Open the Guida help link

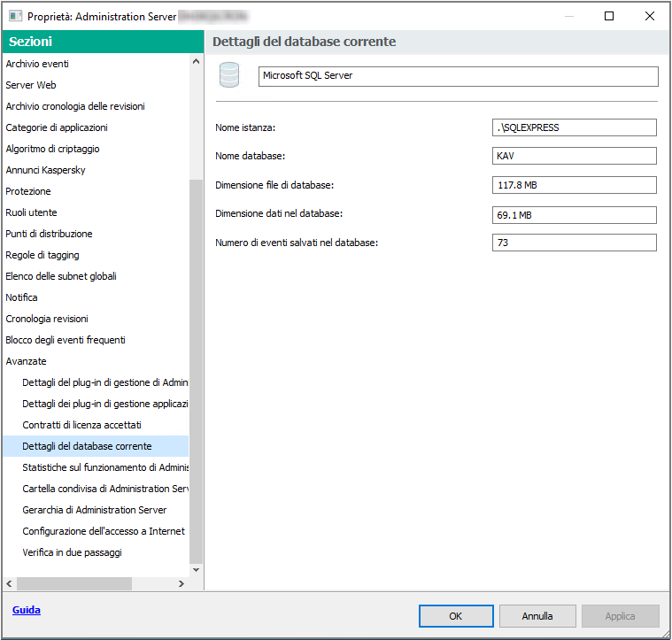click(27, 610)
